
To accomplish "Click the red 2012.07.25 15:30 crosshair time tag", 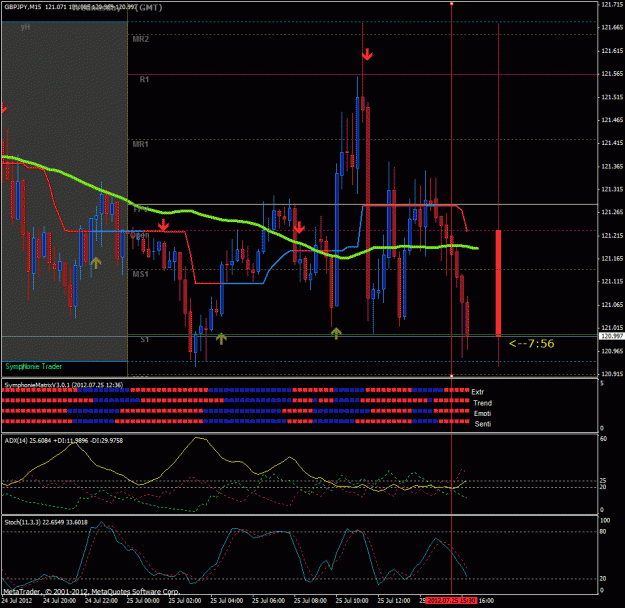I will pyautogui.click(x=451, y=601).
